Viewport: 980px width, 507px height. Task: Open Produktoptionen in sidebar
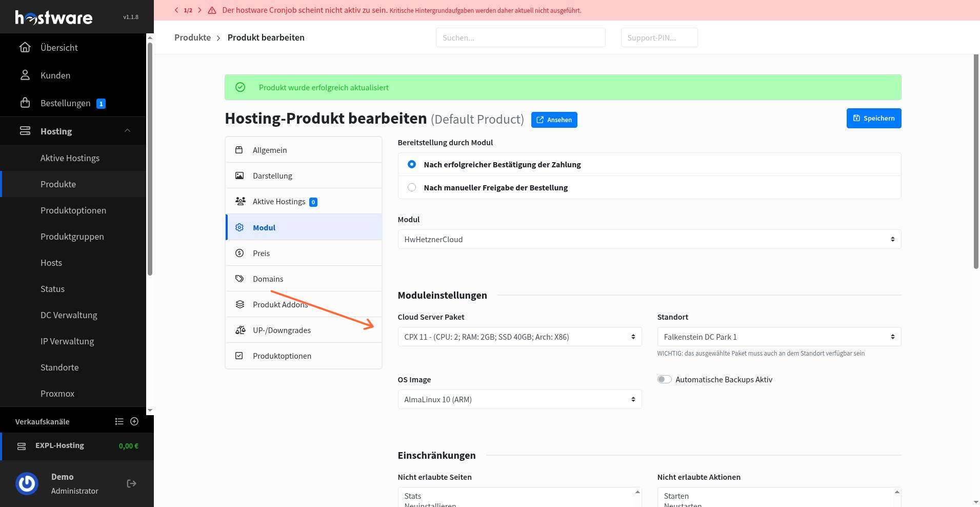coord(73,210)
